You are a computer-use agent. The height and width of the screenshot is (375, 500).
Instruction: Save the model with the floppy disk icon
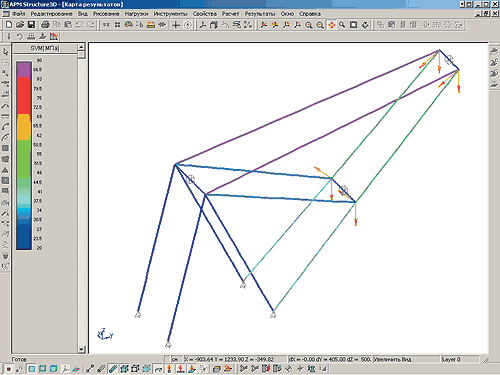tap(31, 25)
